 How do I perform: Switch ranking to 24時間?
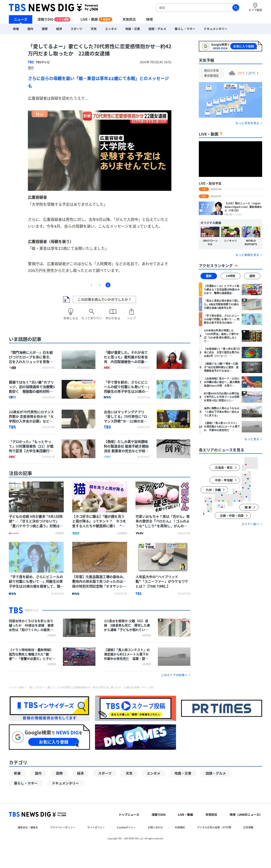coord(230,276)
